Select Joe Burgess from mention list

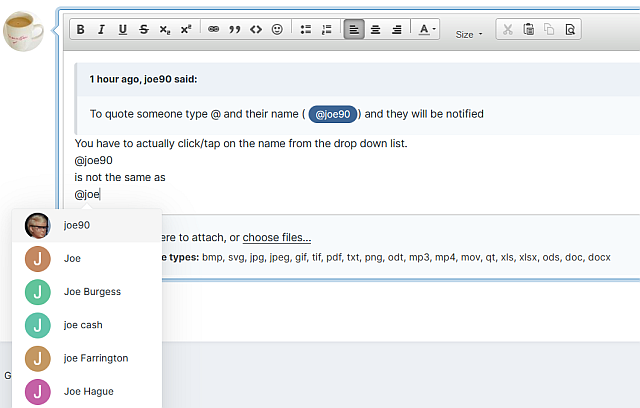[87, 292]
